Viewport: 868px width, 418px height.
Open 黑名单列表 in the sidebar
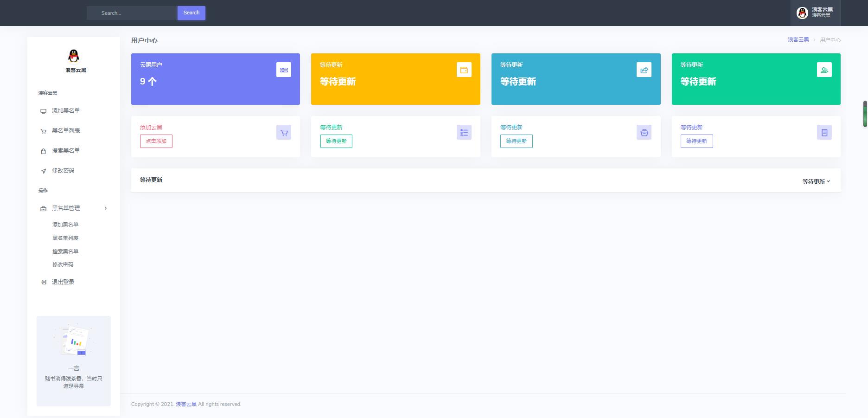(66, 131)
